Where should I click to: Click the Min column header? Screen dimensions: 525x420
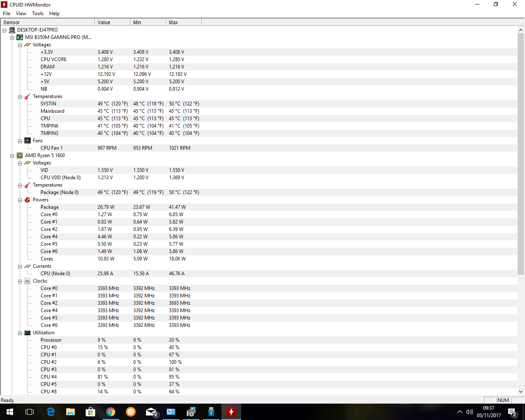tap(148, 22)
